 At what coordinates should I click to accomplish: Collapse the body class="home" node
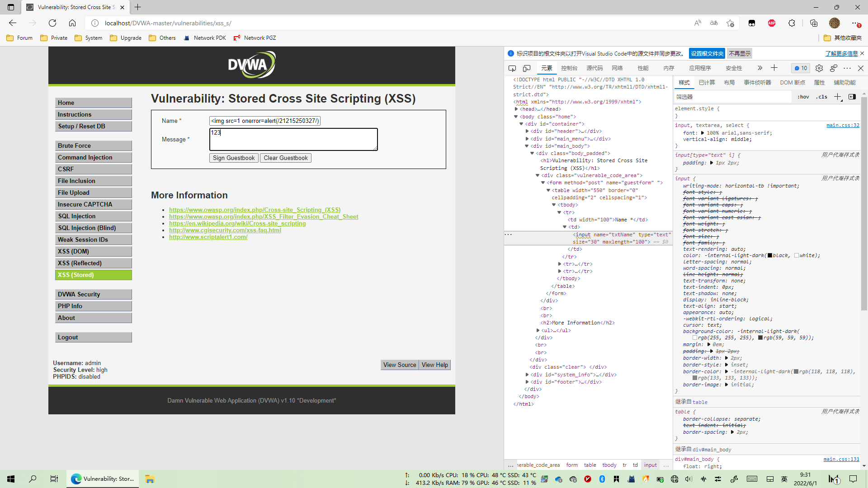[x=516, y=117]
